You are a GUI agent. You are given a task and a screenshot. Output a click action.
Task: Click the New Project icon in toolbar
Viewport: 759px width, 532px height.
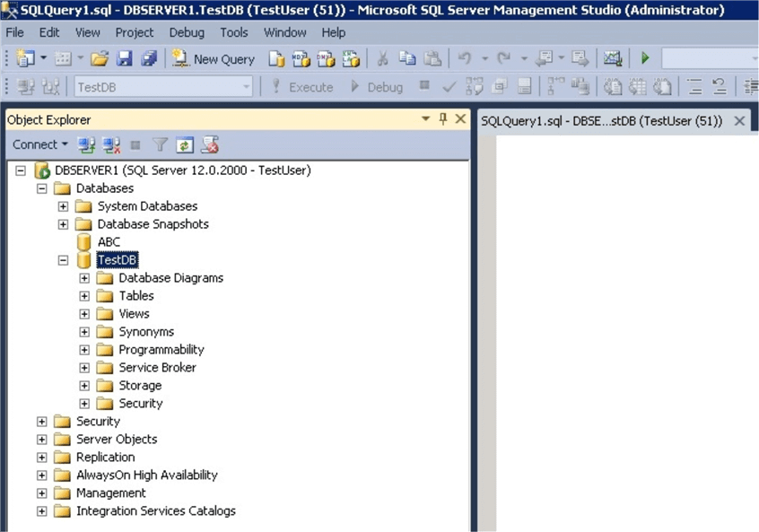[x=25, y=58]
